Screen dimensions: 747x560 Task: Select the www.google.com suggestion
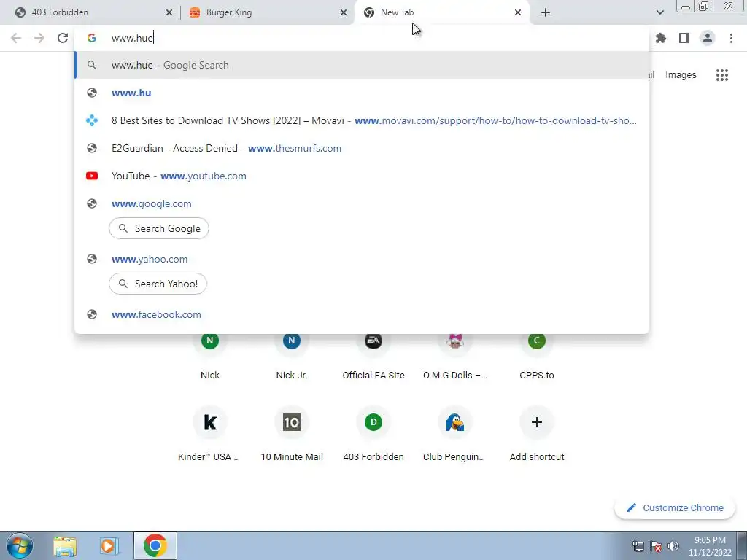(x=362, y=204)
